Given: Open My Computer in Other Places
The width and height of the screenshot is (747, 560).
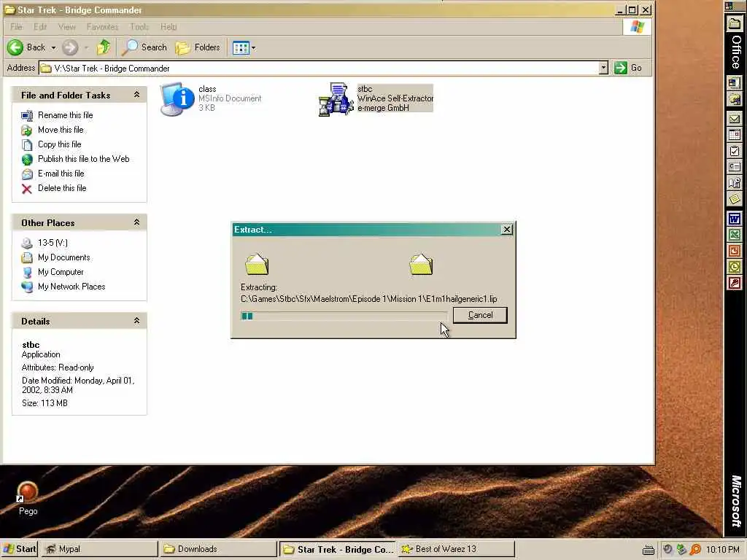Looking at the screenshot, I should (61, 272).
